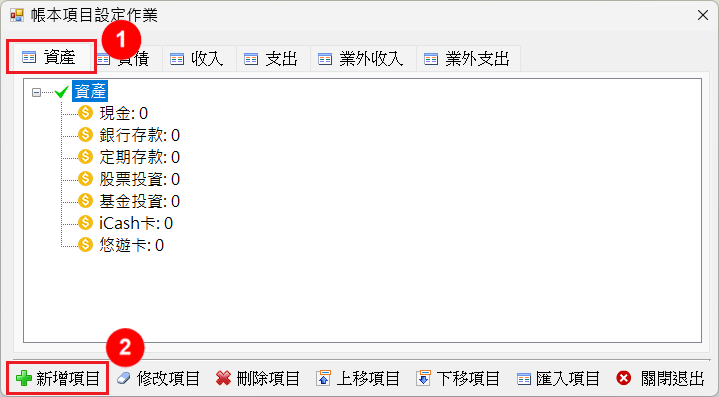Viewport: 719px width, 397px height.
Task: Collapse the 資產 tree root node
Action: pos(36,93)
